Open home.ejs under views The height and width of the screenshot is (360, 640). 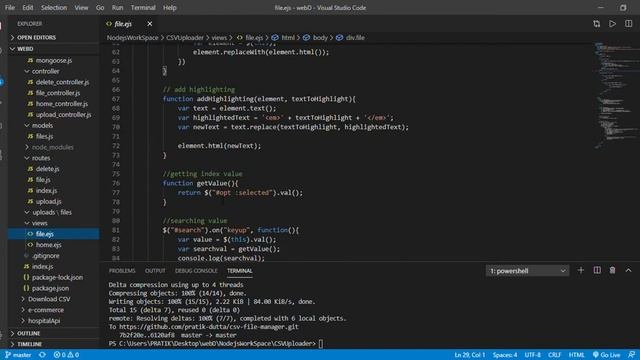48,245
